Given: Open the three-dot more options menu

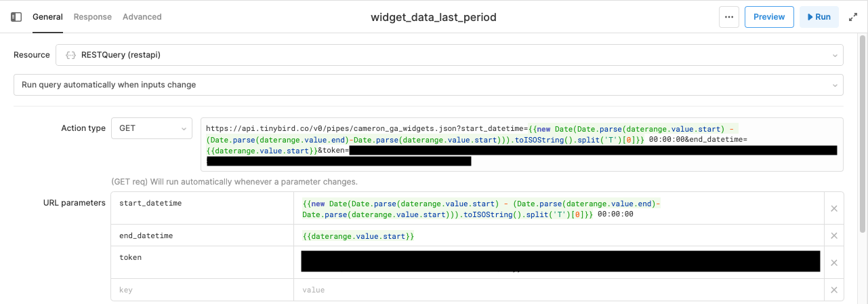Looking at the screenshot, I should click(x=729, y=17).
